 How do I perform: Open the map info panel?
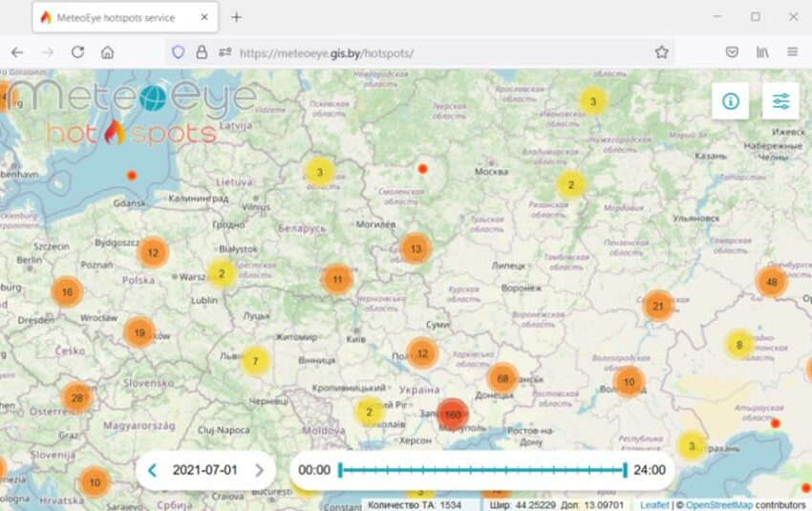click(x=730, y=101)
